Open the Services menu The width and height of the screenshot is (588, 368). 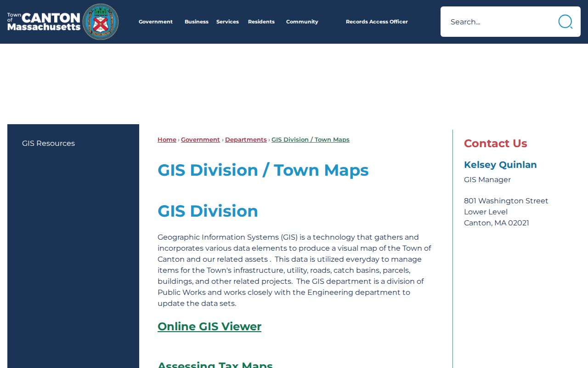tap(227, 22)
